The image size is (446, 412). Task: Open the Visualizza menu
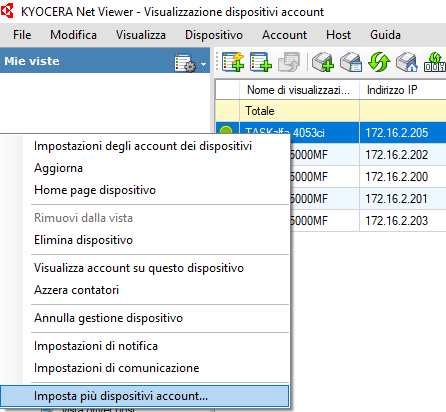[141, 35]
